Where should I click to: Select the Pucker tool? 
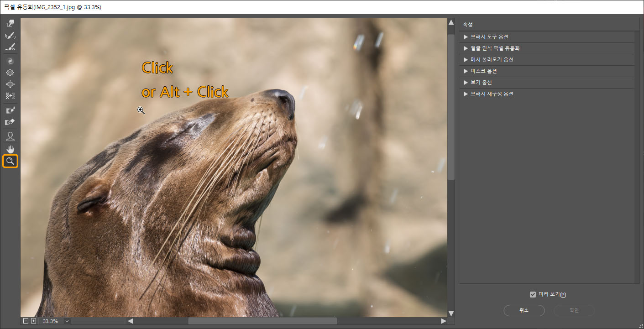10,73
